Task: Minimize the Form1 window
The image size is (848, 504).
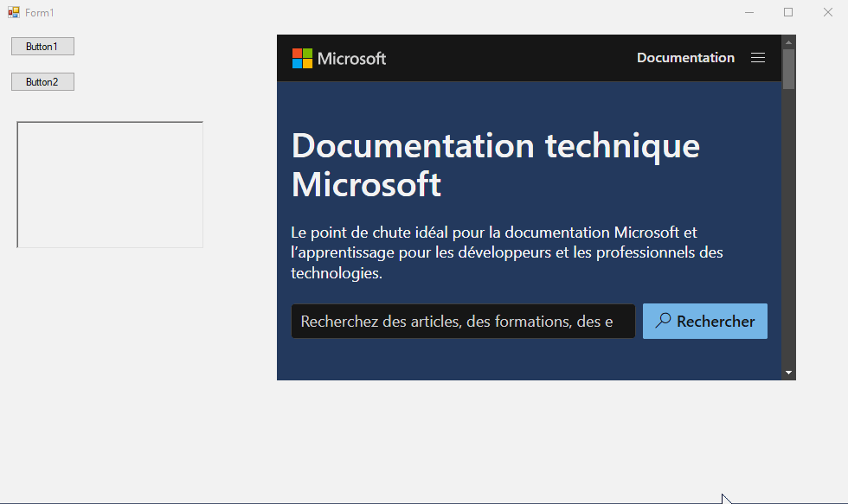Action: pyautogui.click(x=749, y=12)
